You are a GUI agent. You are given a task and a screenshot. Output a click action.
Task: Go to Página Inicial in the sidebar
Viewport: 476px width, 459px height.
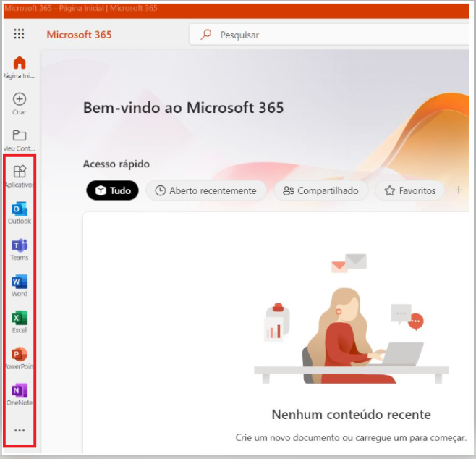(x=20, y=63)
